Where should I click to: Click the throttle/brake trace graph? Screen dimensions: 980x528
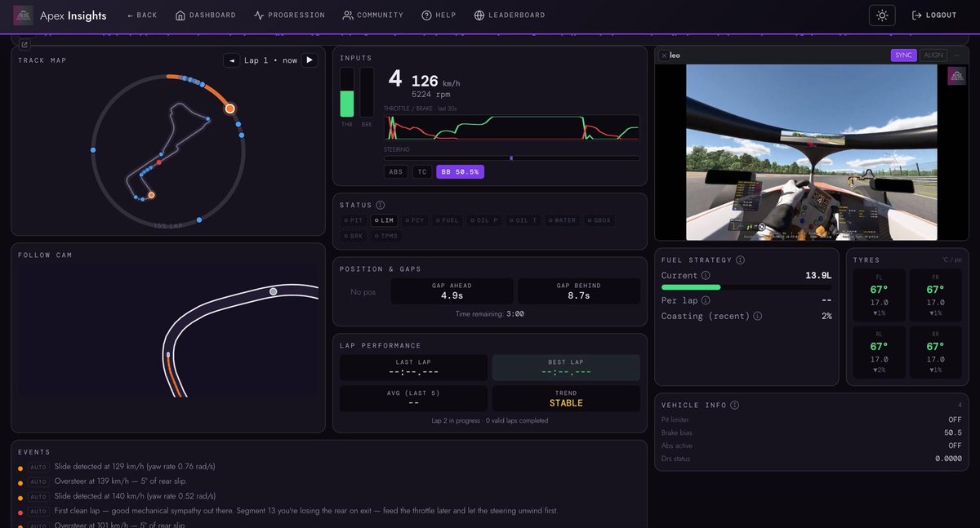511,127
